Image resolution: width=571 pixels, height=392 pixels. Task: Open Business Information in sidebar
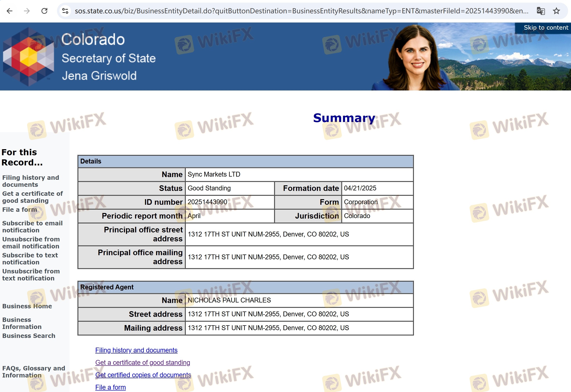click(x=22, y=323)
